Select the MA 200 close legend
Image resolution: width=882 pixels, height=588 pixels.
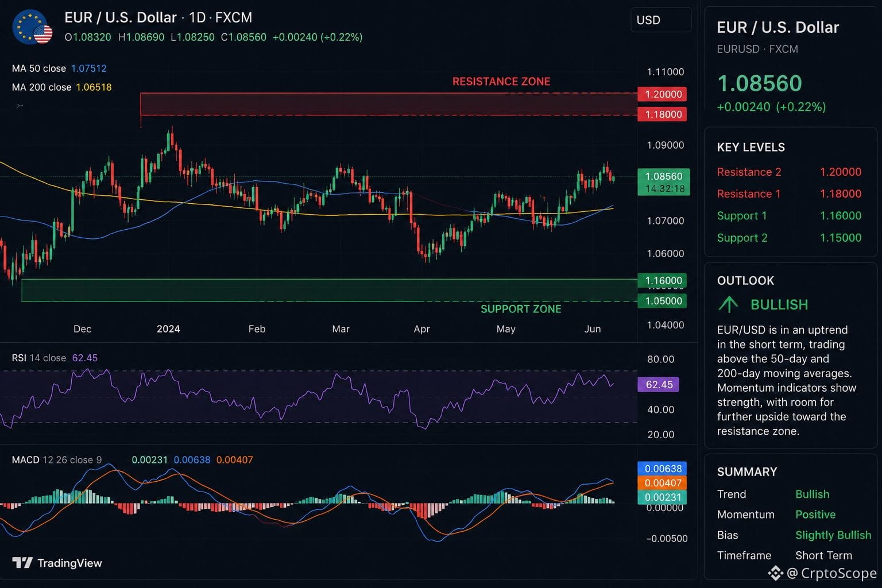(x=62, y=87)
